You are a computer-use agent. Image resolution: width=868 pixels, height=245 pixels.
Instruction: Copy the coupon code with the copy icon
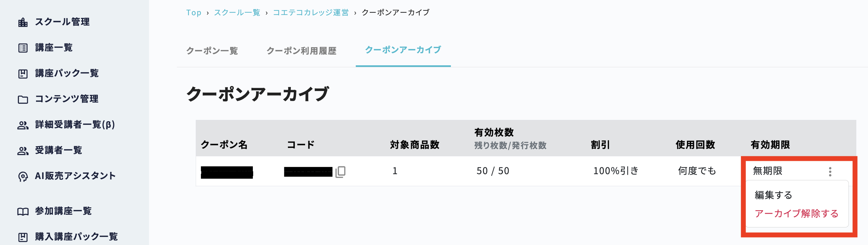[x=340, y=172]
